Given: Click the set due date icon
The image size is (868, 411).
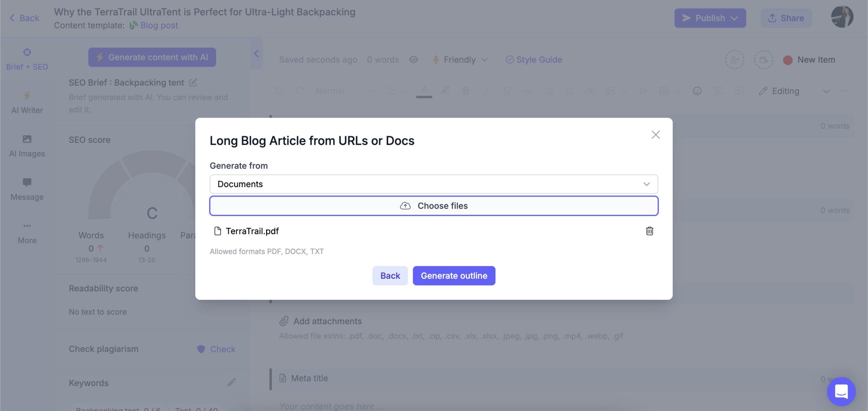Looking at the screenshot, I should coord(763,60).
